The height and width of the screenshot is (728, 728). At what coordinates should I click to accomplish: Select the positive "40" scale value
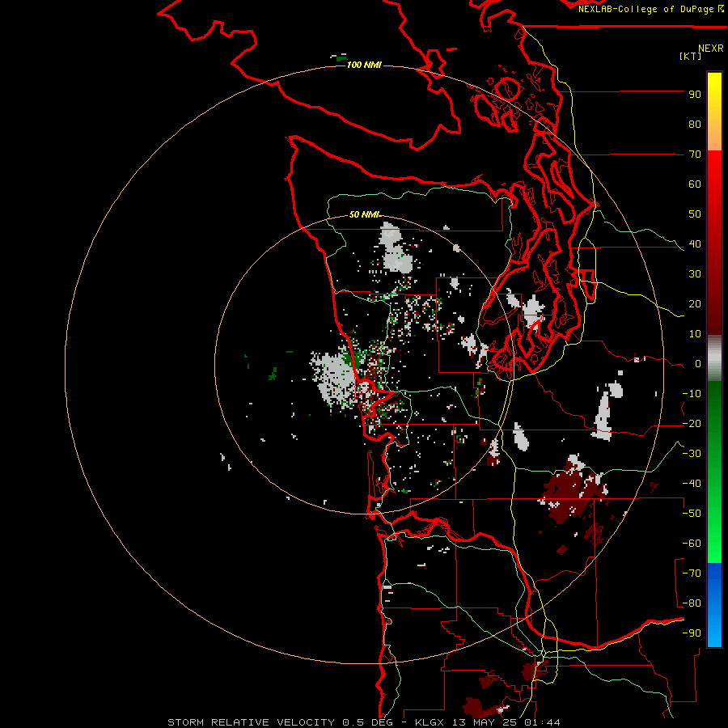click(695, 244)
